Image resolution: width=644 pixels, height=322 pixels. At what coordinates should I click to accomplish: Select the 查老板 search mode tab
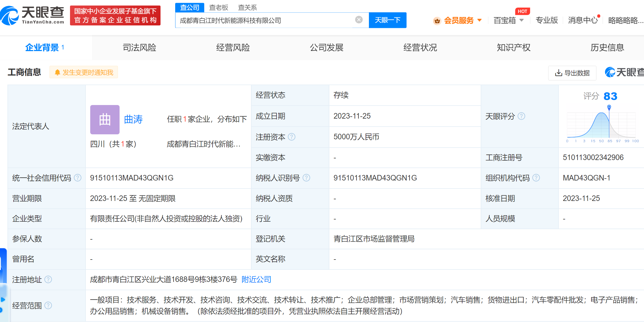coord(218,7)
